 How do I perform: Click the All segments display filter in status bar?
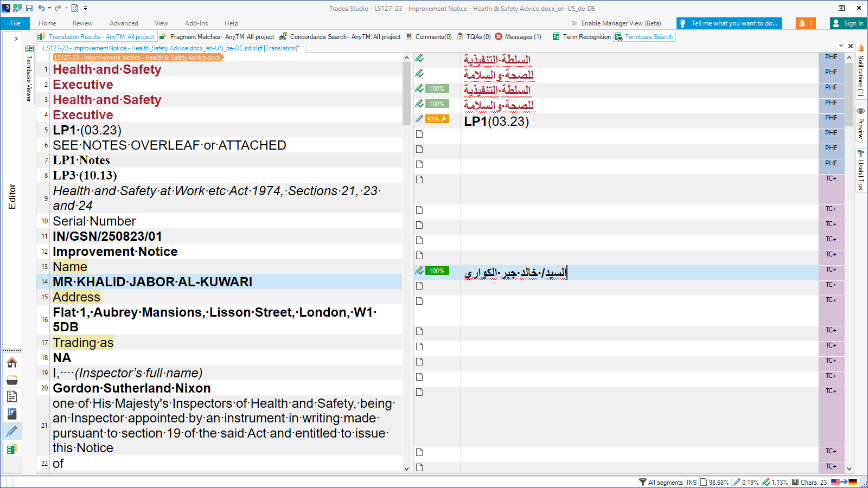[661, 482]
